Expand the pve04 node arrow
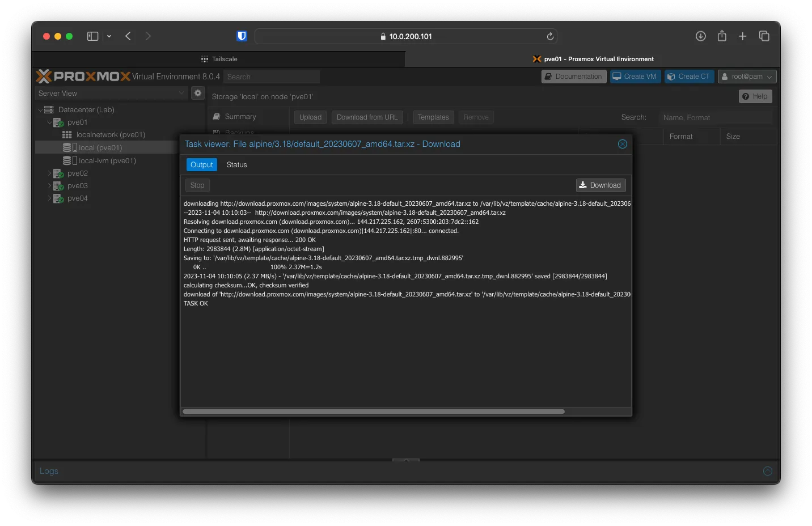The height and width of the screenshot is (526, 812). tap(49, 198)
